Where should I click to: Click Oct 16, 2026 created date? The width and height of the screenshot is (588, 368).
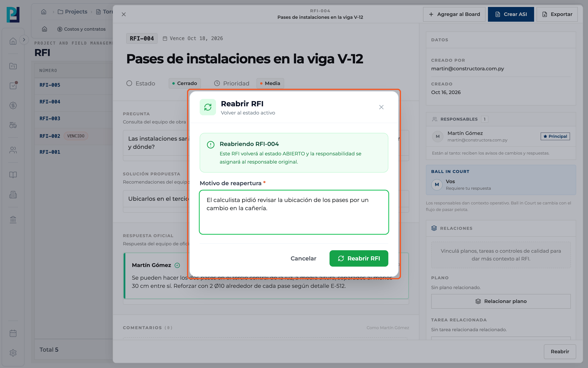pyautogui.click(x=446, y=92)
